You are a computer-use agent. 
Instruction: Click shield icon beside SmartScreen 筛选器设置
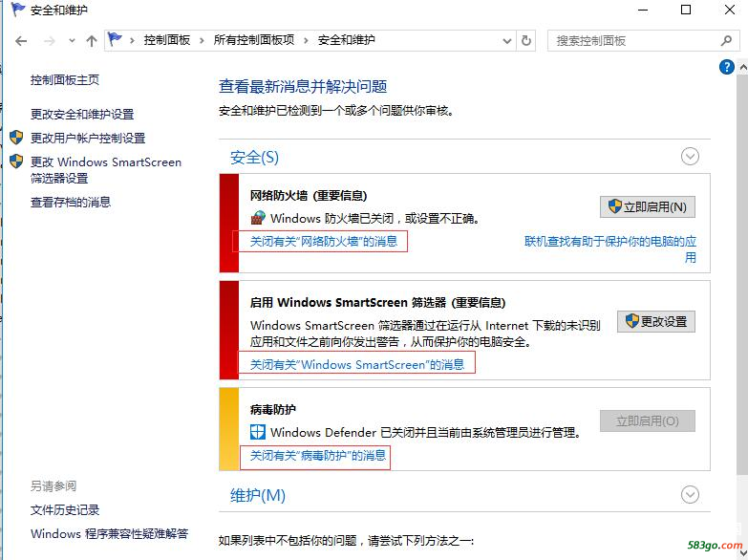(x=16, y=162)
